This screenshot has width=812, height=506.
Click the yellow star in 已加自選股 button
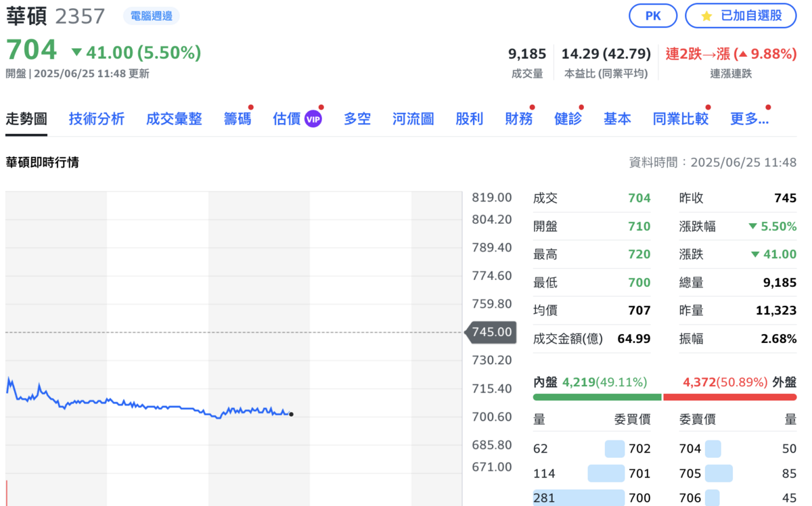tap(708, 16)
